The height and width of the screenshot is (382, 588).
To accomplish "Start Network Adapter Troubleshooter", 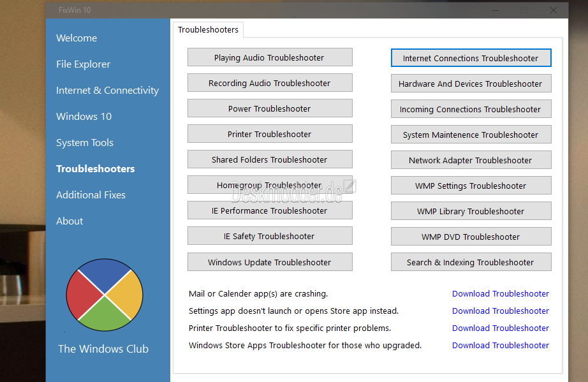I will [x=471, y=160].
